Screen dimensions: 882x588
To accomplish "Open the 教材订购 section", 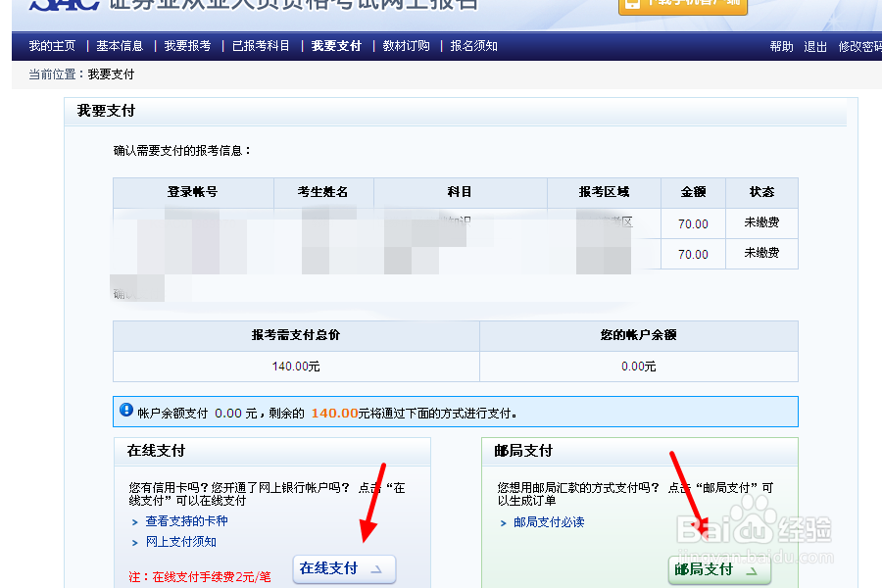I will [x=405, y=45].
